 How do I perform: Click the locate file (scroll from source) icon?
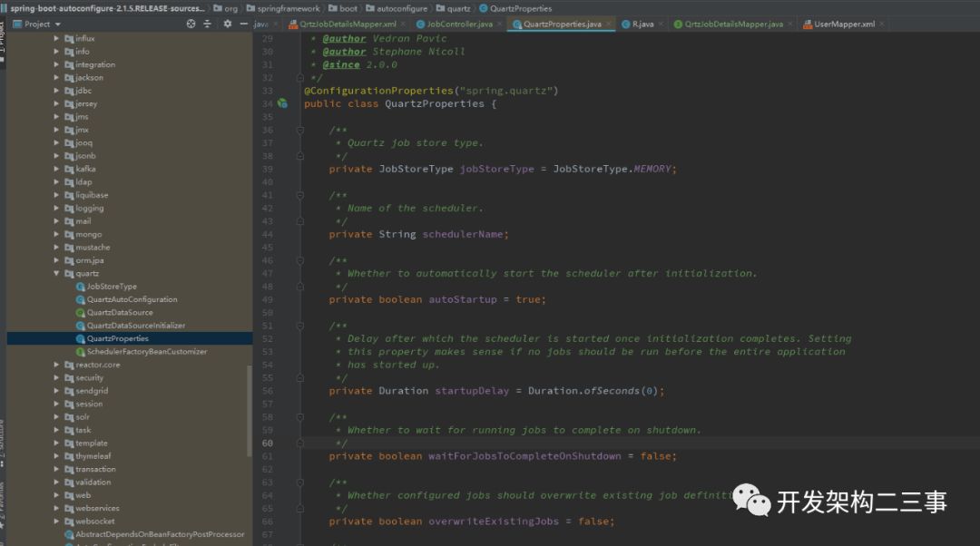click(191, 24)
